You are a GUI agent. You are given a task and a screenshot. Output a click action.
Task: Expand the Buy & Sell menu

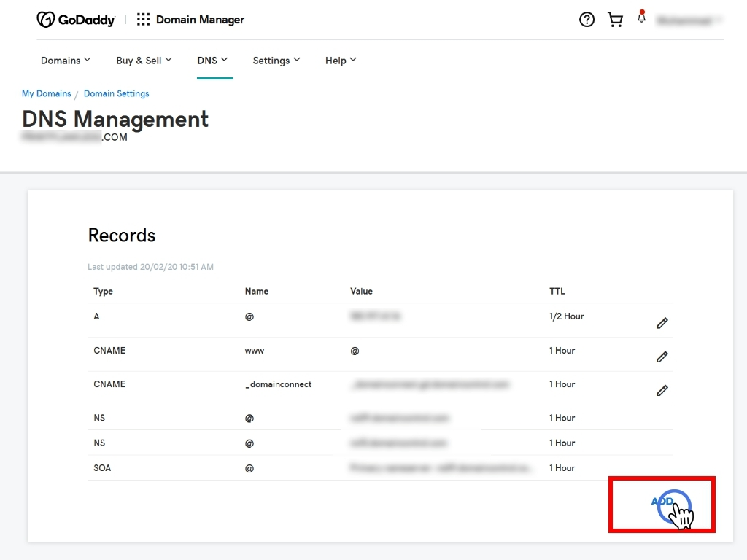point(144,61)
